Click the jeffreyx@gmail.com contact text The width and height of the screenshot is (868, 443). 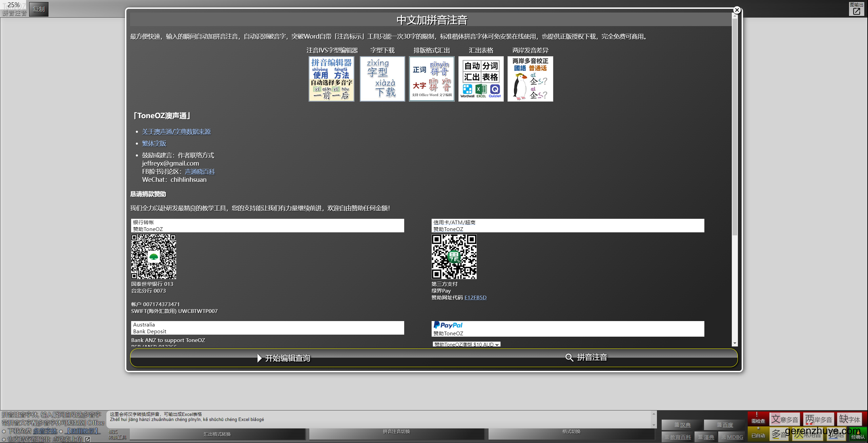pos(170,164)
